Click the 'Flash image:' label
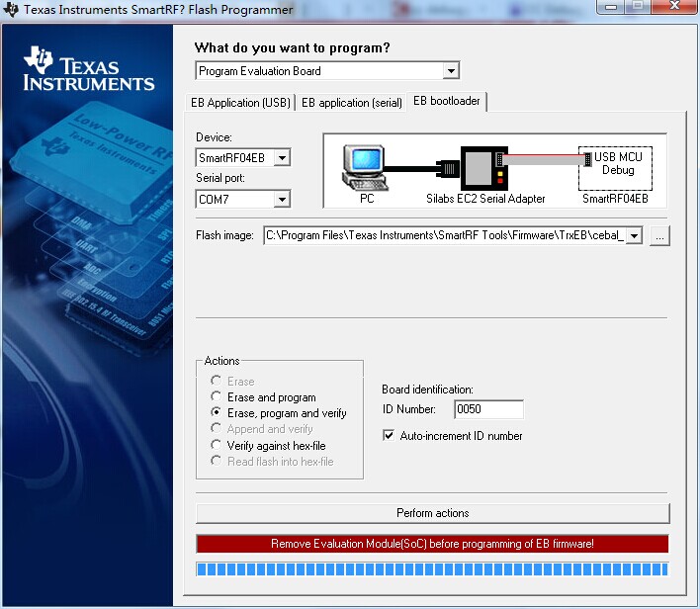Screen dimensions: 700x609 pos(224,235)
